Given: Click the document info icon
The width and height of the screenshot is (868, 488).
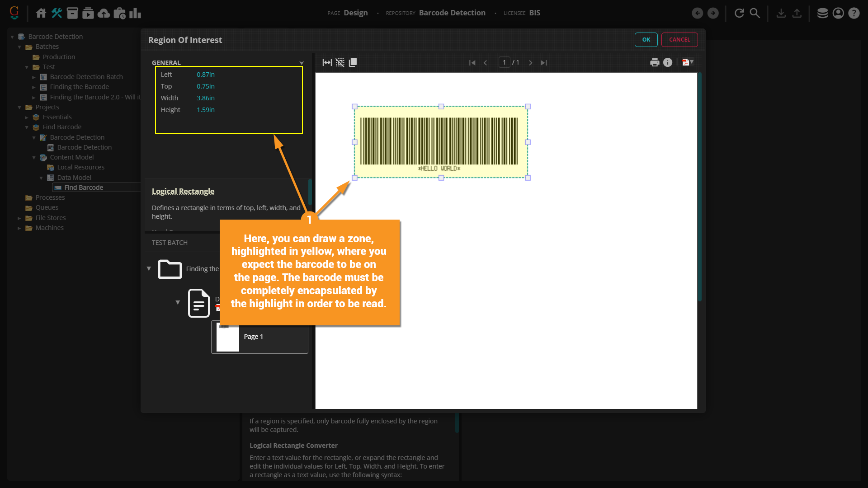Looking at the screenshot, I should [x=667, y=62].
